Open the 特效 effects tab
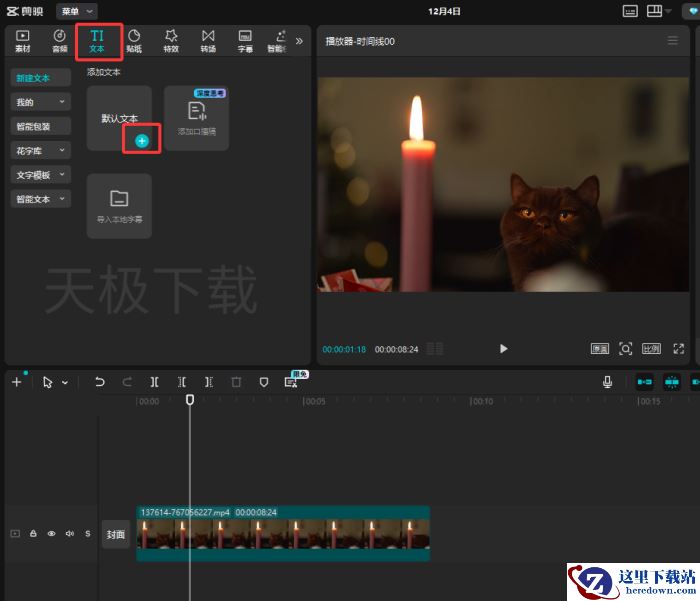The image size is (700, 601). (x=171, y=41)
